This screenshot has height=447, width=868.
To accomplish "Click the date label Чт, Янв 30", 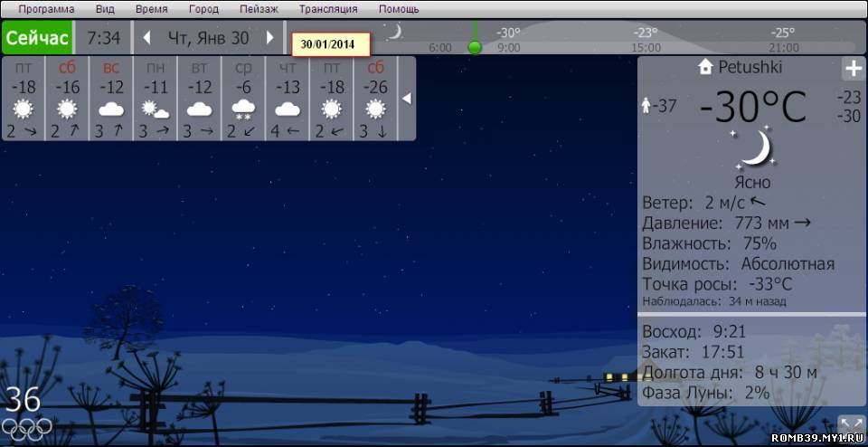I will coord(208,38).
